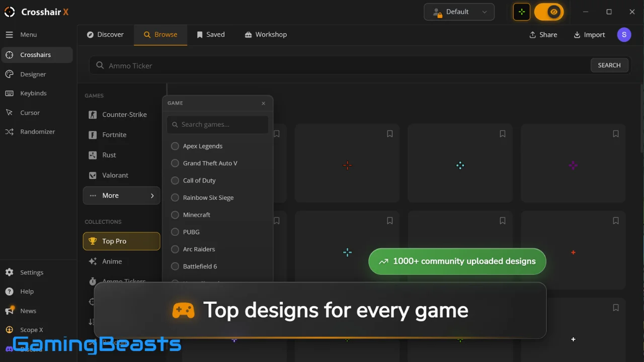
Task: Filter crosshairs by Rust
Action: pos(121,155)
